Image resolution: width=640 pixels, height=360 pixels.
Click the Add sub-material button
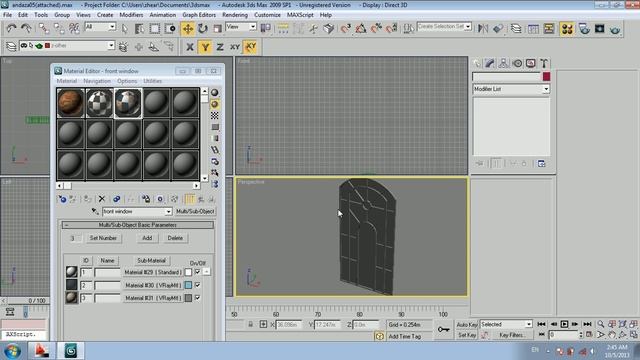point(147,238)
